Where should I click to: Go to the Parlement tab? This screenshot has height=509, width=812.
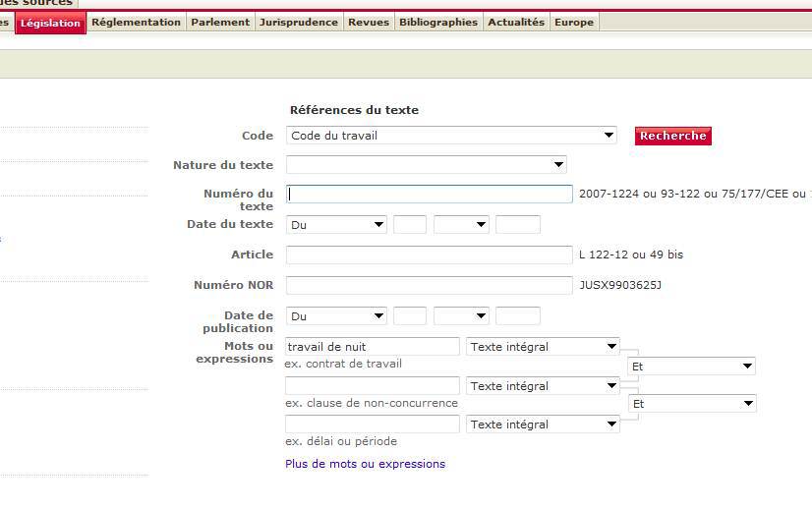(x=220, y=23)
